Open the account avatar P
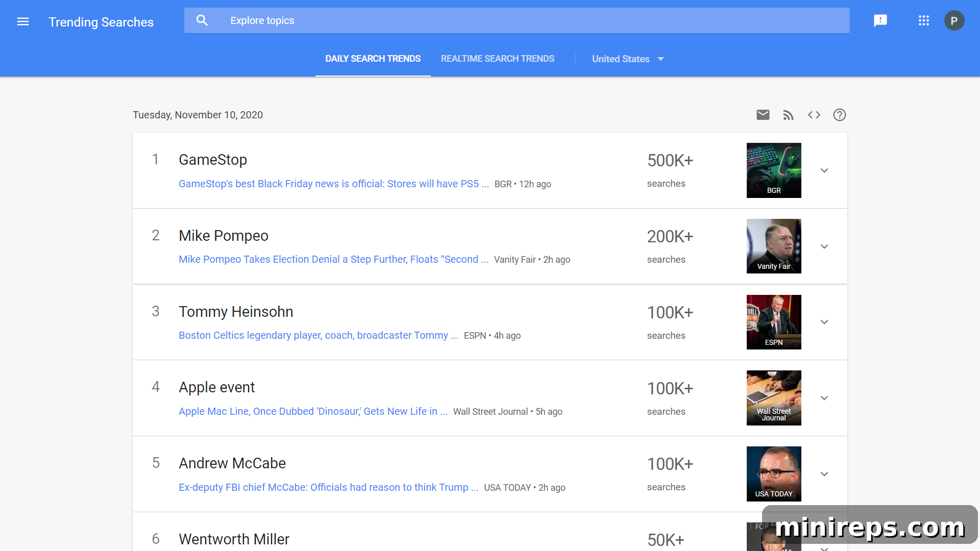This screenshot has height=551, width=980. tap(954, 20)
